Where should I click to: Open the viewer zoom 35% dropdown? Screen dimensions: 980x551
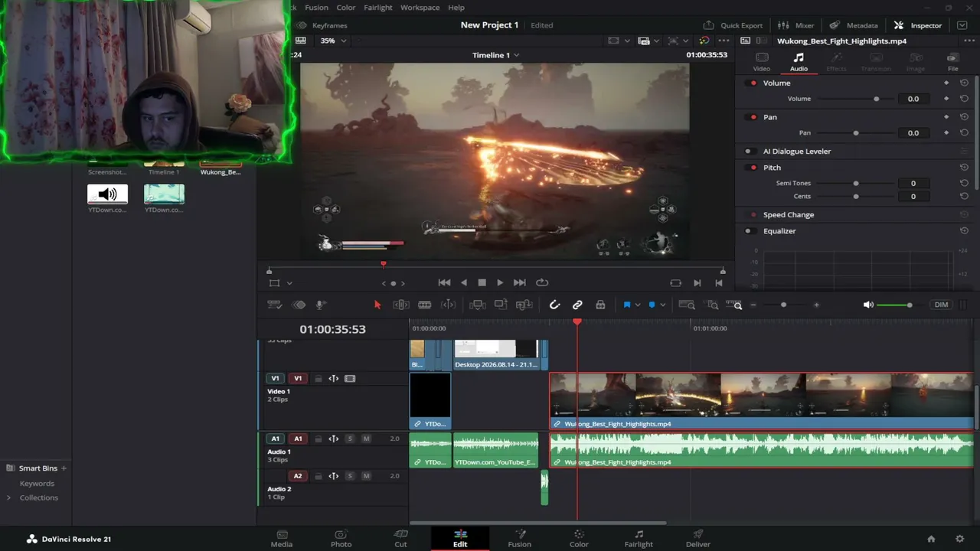[x=332, y=41]
